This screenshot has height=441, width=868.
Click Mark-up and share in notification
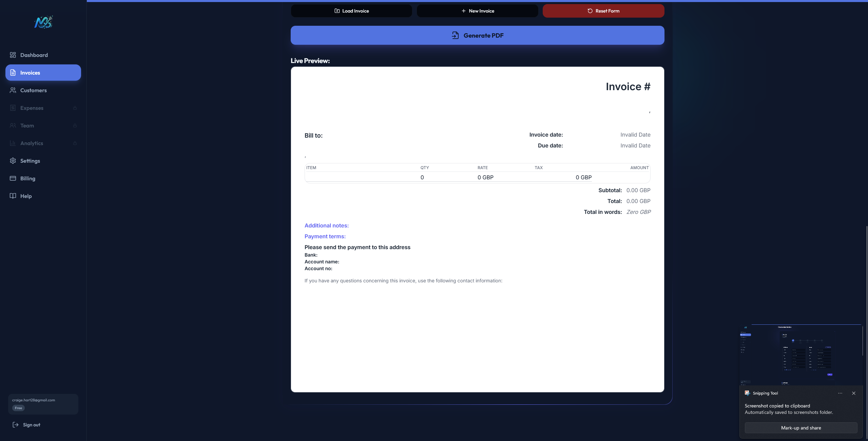pos(801,428)
